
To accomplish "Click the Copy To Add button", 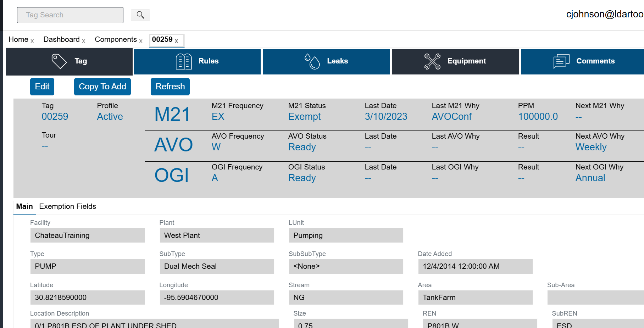I will tap(102, 87).
